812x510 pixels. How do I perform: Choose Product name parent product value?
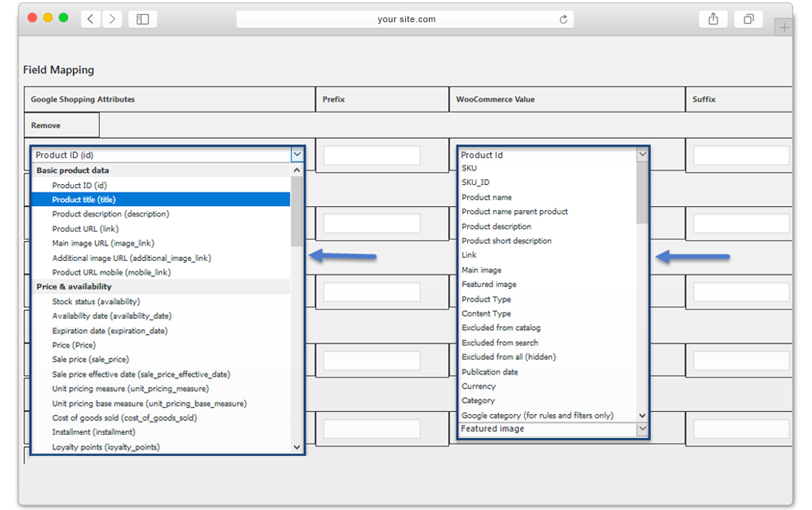pyautogui.click(x=515, y=212)
